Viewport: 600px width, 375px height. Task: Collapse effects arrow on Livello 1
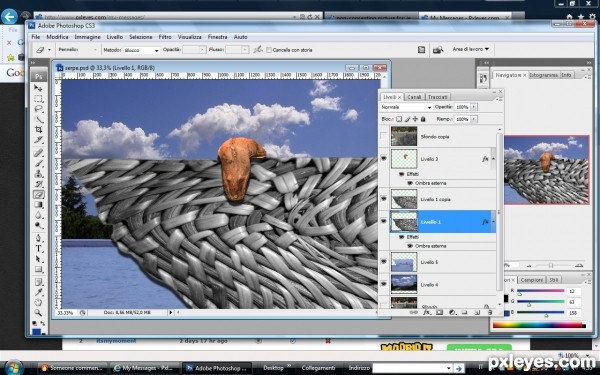pyautogui.click(x=493, y=222)
